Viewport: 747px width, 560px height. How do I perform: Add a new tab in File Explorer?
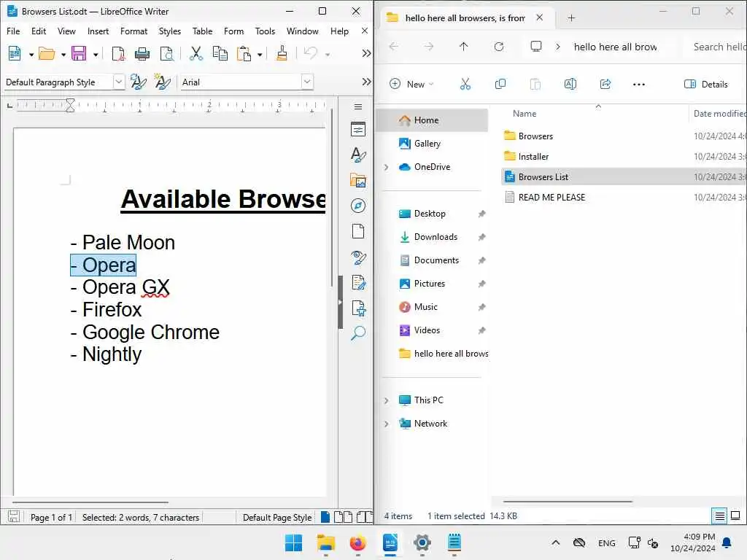(571, 18)
